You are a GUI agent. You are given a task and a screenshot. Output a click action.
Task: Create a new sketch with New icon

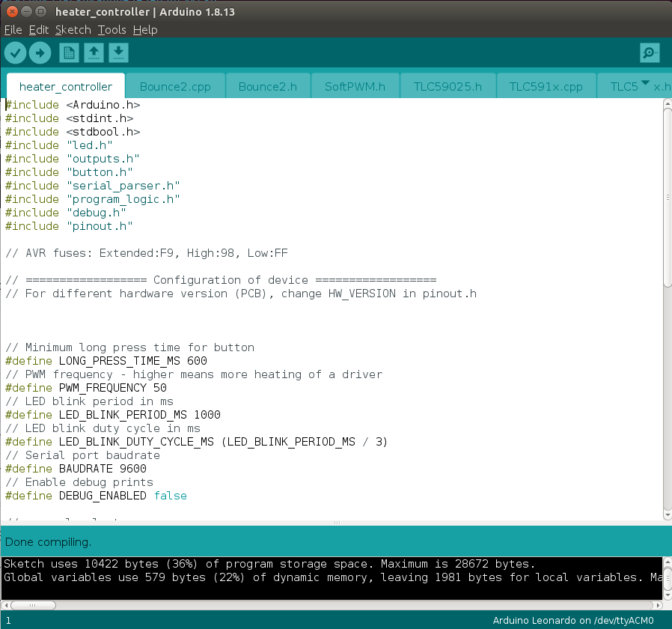coord(69,52)
